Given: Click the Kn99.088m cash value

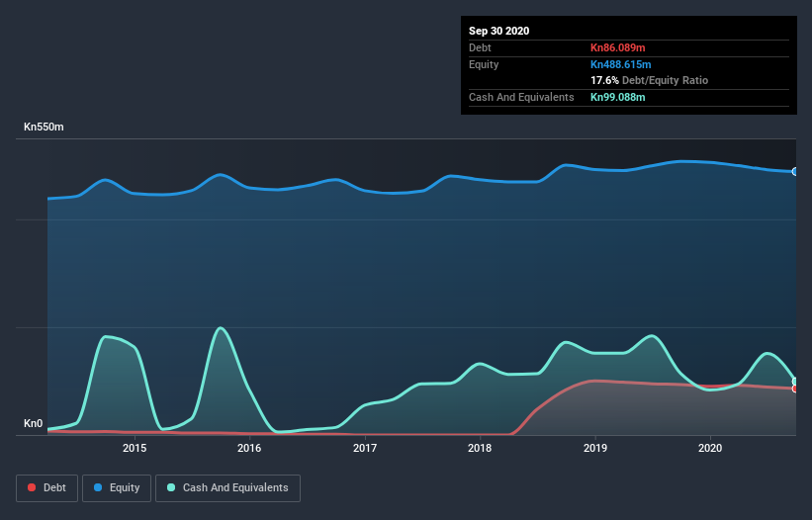Looking at the screenshot, I should tap(618, 97).
